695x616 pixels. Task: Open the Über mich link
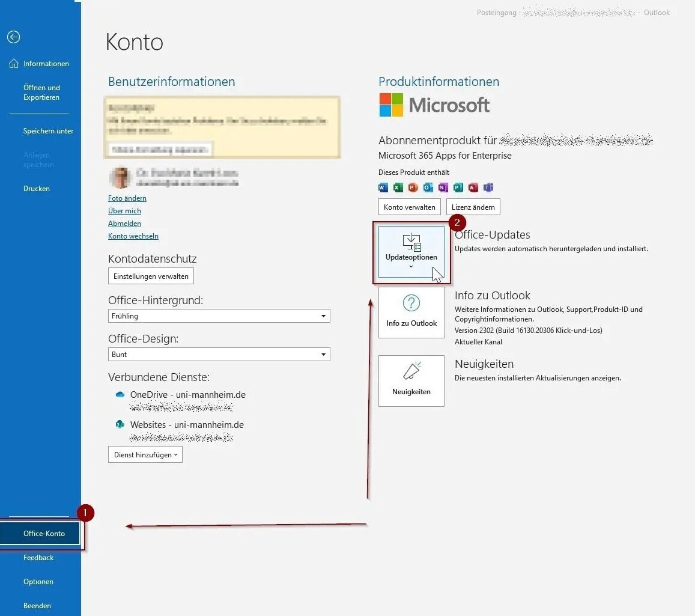124,211
